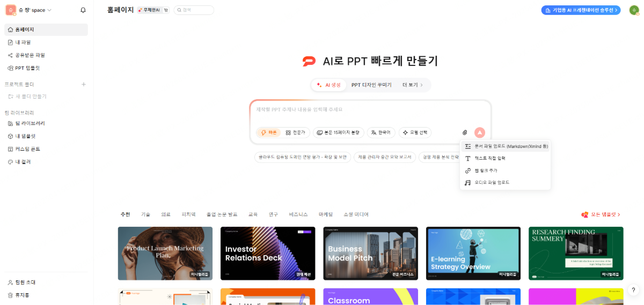The width and height of the screenshot is (644, 305).
Task: Select 빠른 mode toggle
Action: tap(268, 132)
